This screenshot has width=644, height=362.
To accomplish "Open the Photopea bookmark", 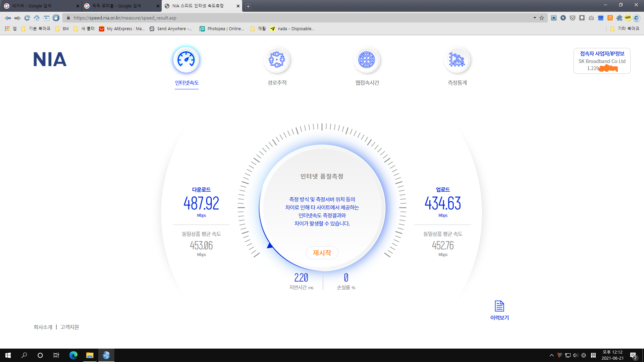I will [222, 29].
